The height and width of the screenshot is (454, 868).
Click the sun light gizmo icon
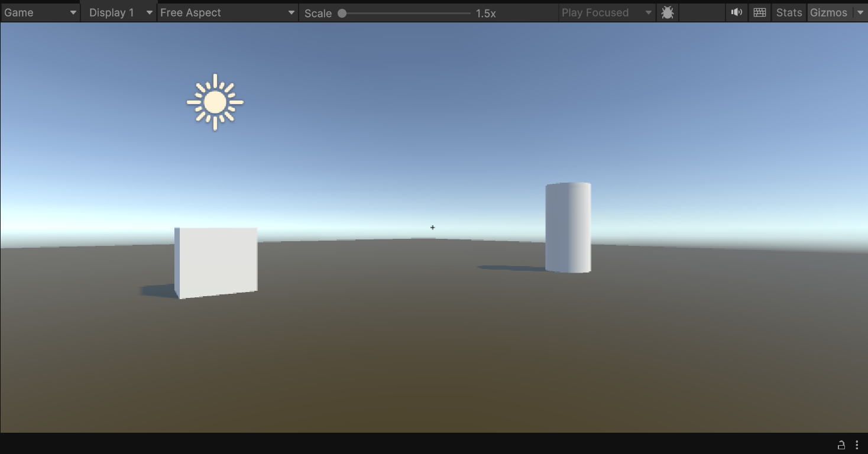pos(215,102)
